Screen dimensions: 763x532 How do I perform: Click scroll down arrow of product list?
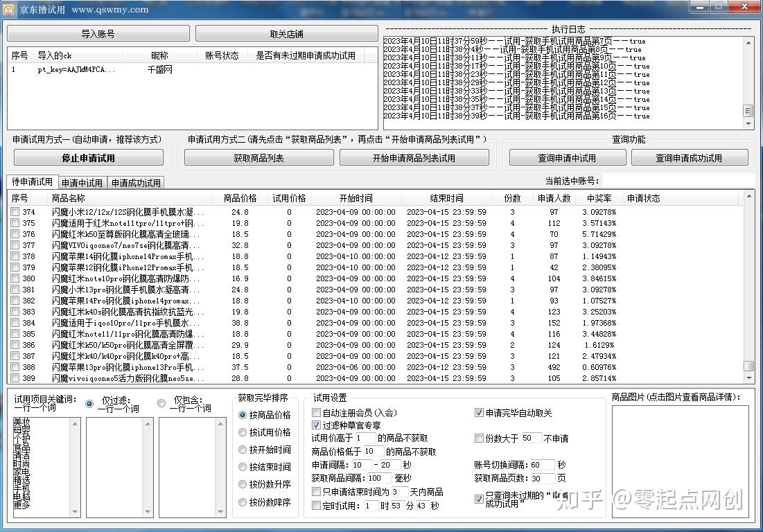click(x=749, y=378)
